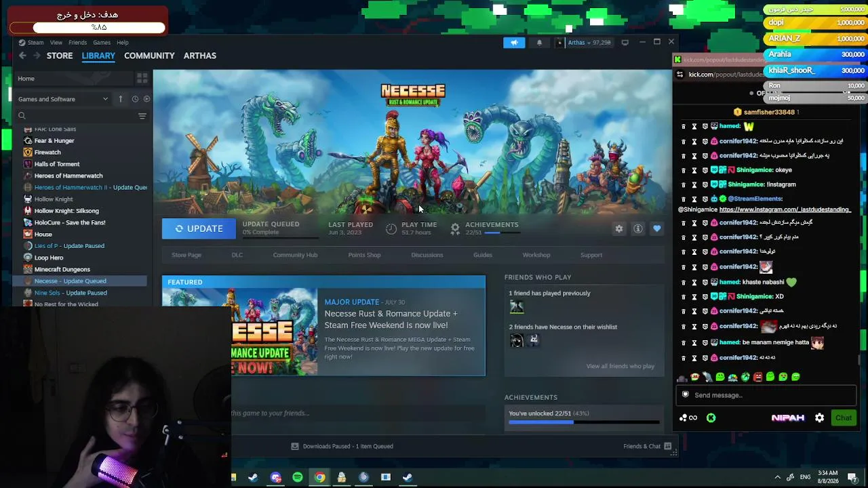Image resolution: width=868 pixels, height=488 pixels.
Task: Go back with the Steam back arrow
Action: pyautogui.click(x=22, y=56)
